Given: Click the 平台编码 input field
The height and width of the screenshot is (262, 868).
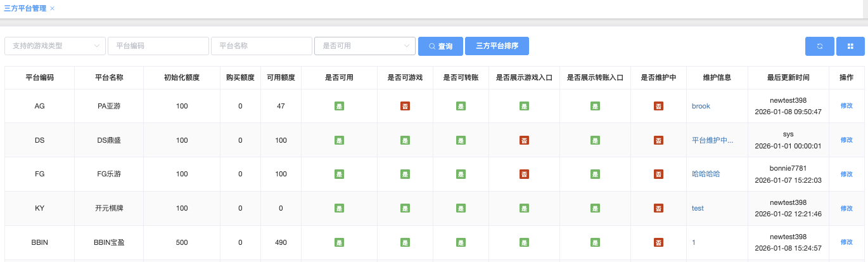Looking at the screenshot, I should 158,46.
